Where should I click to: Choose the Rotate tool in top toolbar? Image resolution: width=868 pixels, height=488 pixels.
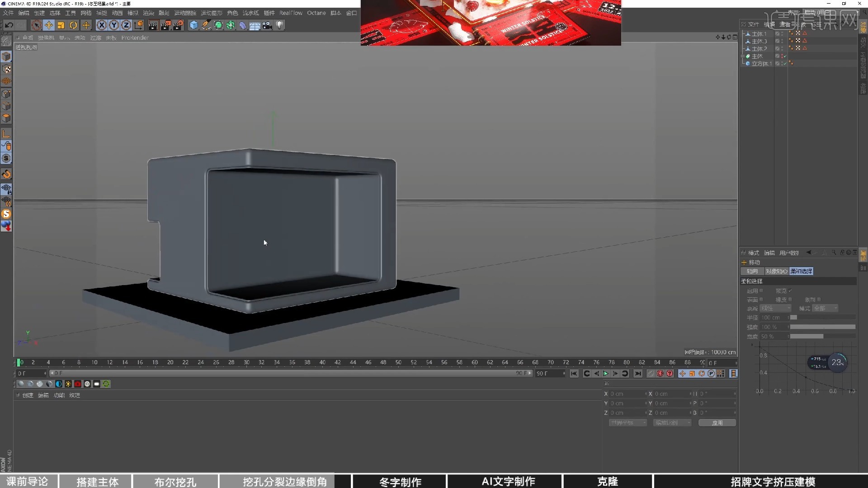point(73,25)
